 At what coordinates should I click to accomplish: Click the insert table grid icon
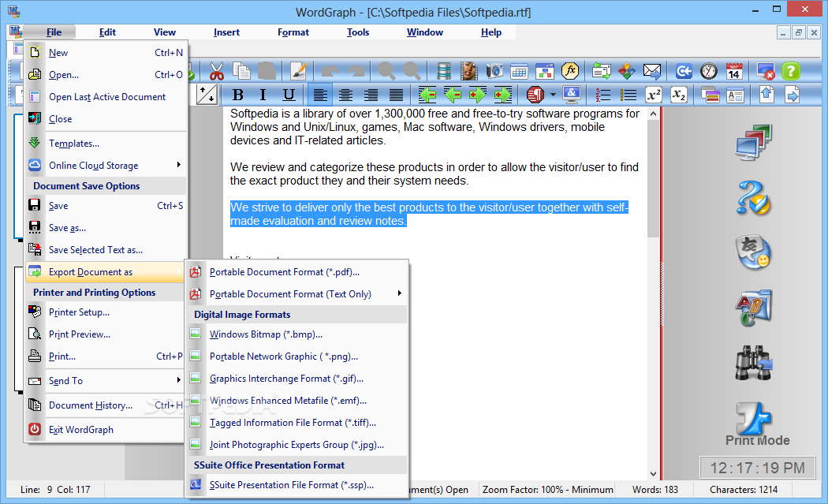click(519, 71)
